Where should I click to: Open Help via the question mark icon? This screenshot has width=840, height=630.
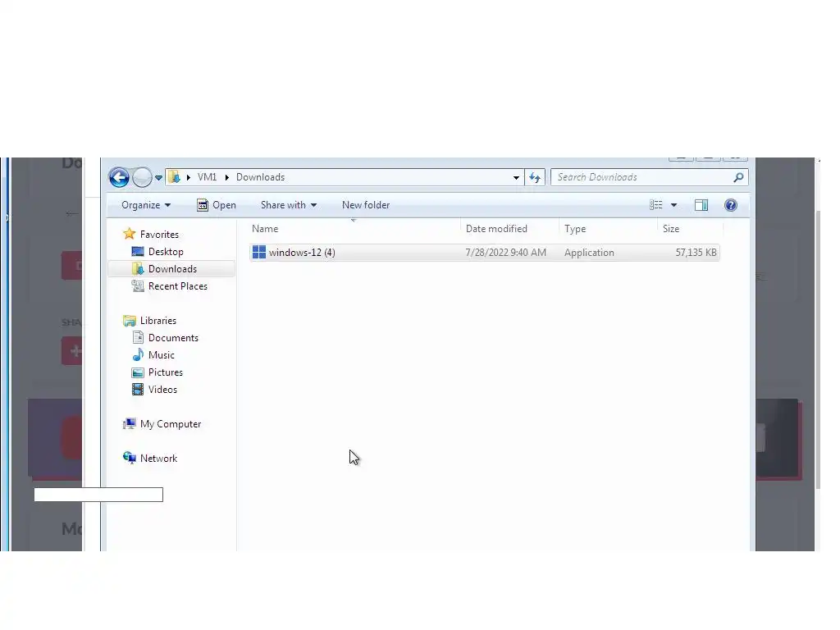(x=731, y=205)
